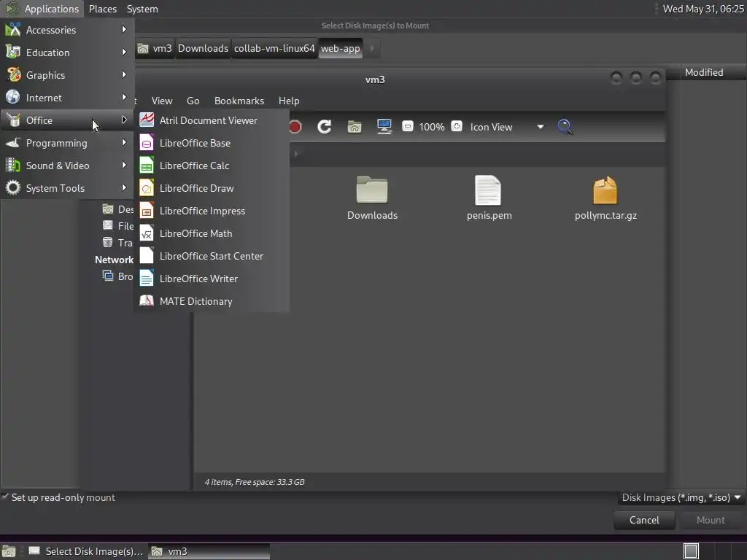
Task: Open LibreOffice Draw
Action: pyautogui.click(x=212, y=188)
